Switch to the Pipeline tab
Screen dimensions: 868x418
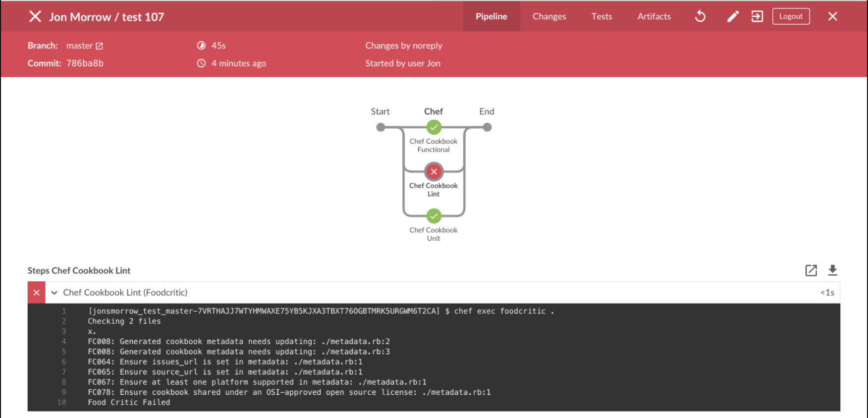(491, 16)
